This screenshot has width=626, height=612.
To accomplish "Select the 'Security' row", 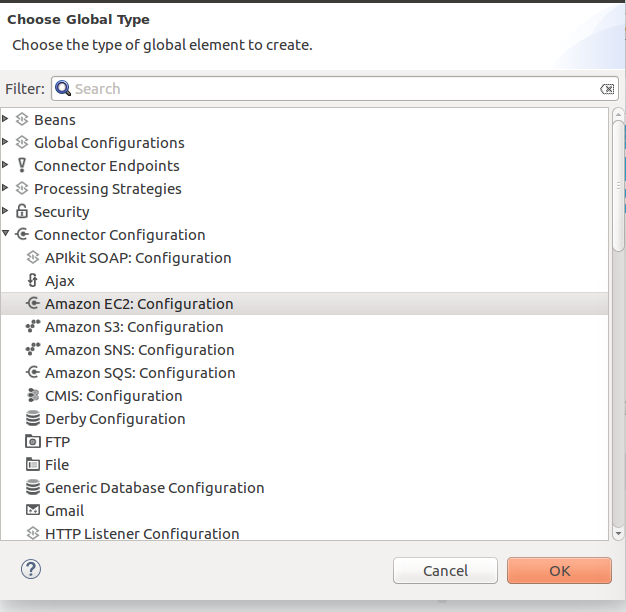I will [304, 212].
